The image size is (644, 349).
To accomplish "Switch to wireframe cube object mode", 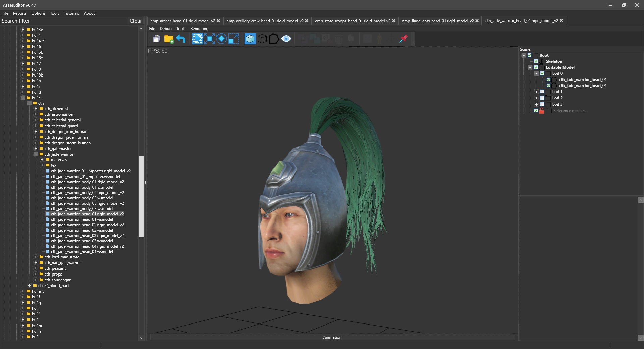I will coord(262,39).
